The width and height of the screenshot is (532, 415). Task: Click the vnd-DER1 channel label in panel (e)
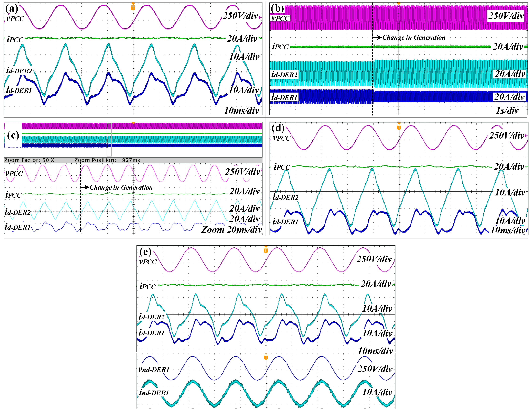[154, 370]
